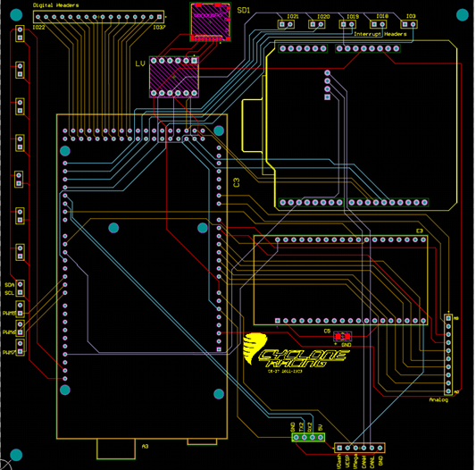Select the round pad next to the SDA label

[x=20, y=284]
